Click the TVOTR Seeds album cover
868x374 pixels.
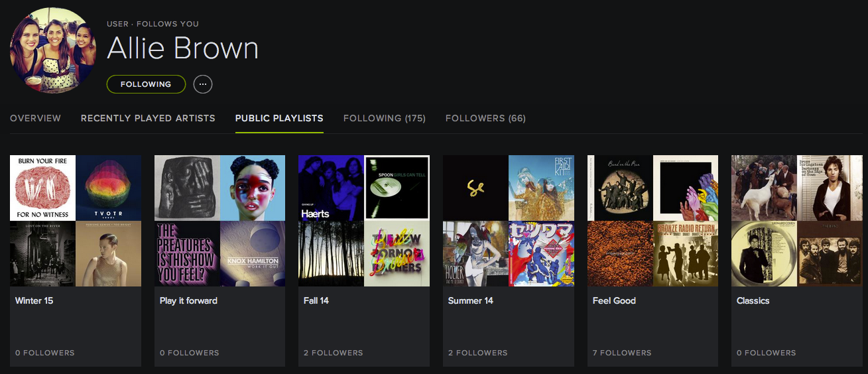pos(108,188)
